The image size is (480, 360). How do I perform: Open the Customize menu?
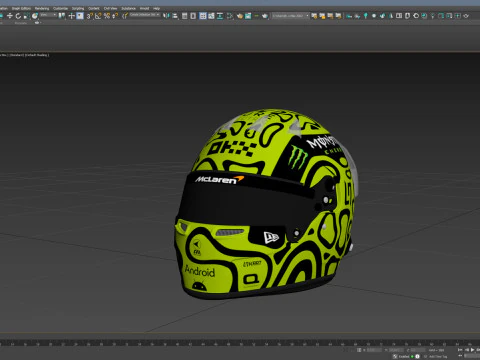(x=61, y=8)
